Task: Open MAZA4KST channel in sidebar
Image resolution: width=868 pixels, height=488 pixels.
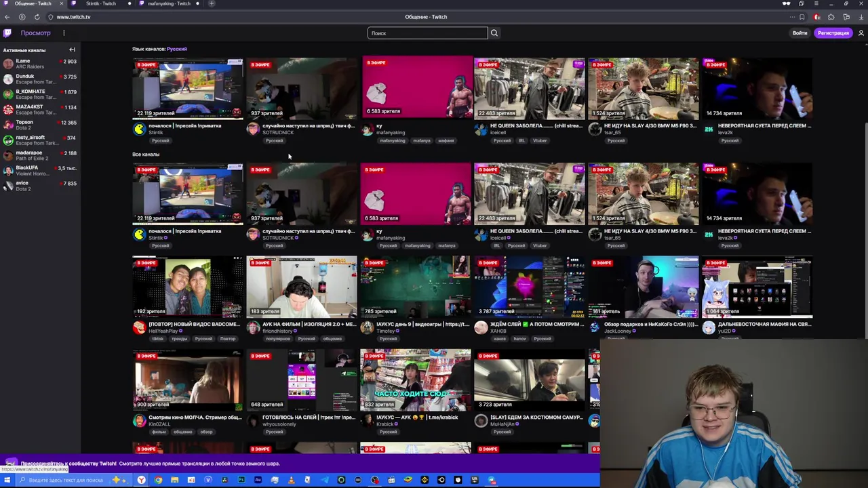Action: point(40,110)
